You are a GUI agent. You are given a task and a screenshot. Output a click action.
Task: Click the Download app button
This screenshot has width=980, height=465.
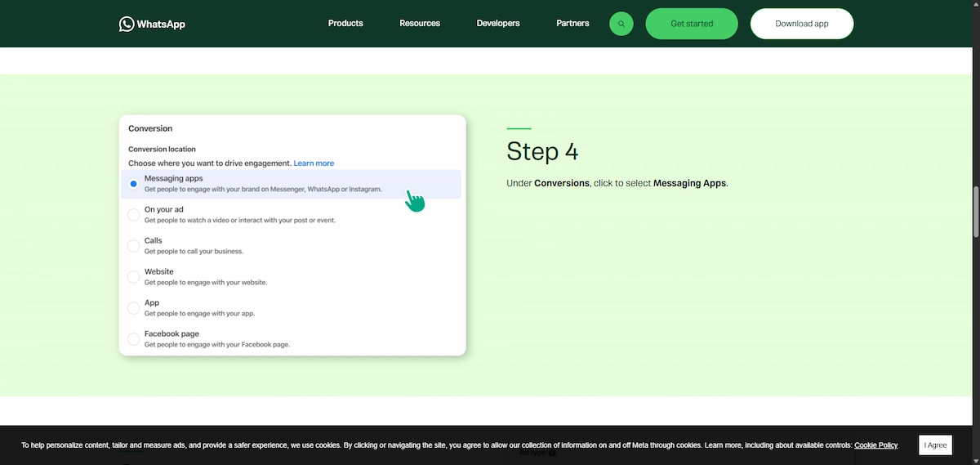[802, 24]
